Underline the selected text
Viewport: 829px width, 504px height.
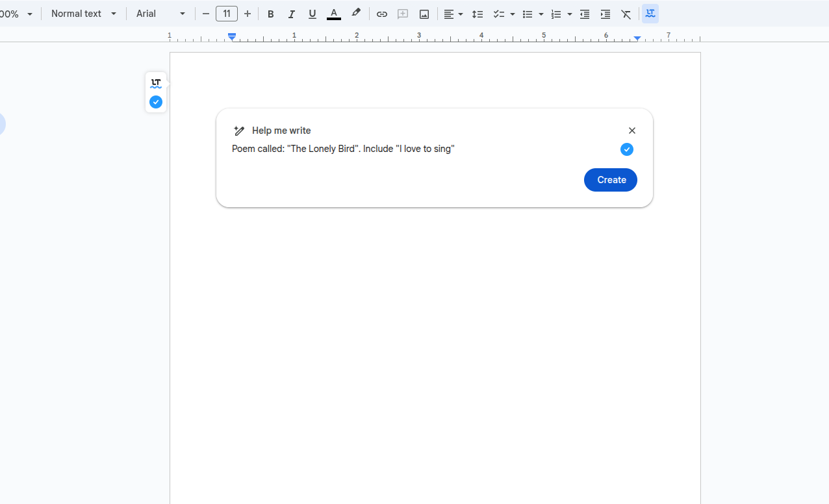312,14
